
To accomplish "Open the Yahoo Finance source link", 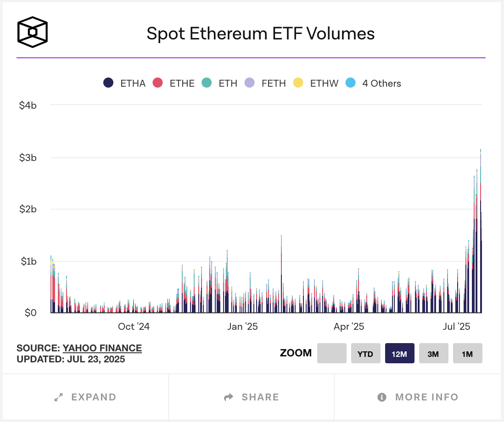I will pyautogui.click(x=102, y=348).
